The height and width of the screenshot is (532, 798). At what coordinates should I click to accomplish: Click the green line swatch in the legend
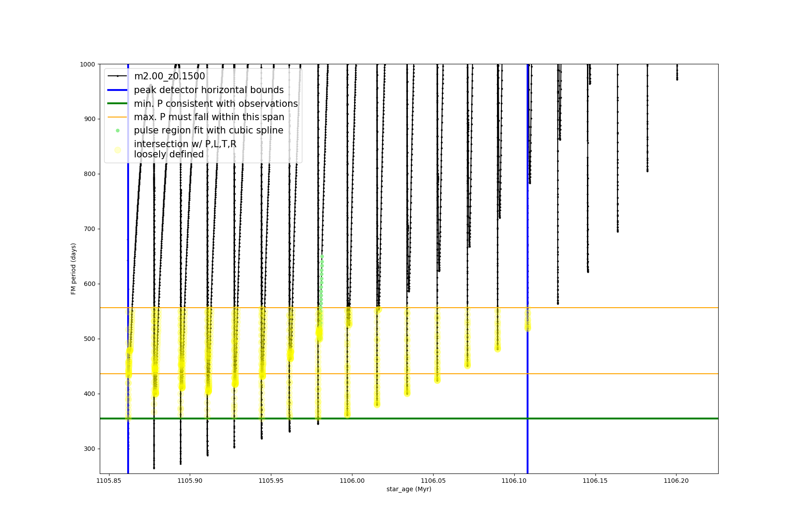(117, 104)
